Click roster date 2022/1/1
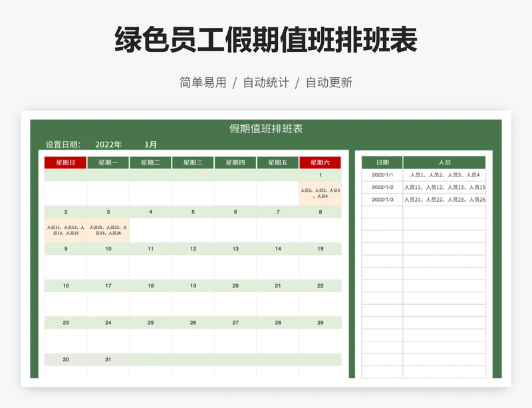 [382, 175]
